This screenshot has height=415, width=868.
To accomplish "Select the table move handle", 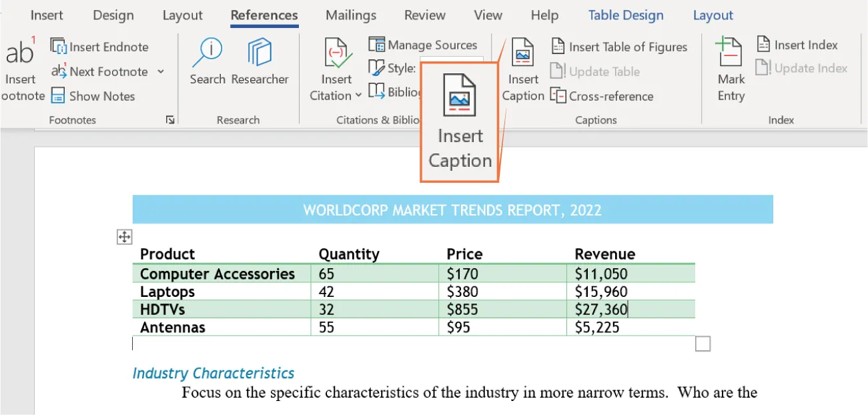I will click(x=124, y=237).
